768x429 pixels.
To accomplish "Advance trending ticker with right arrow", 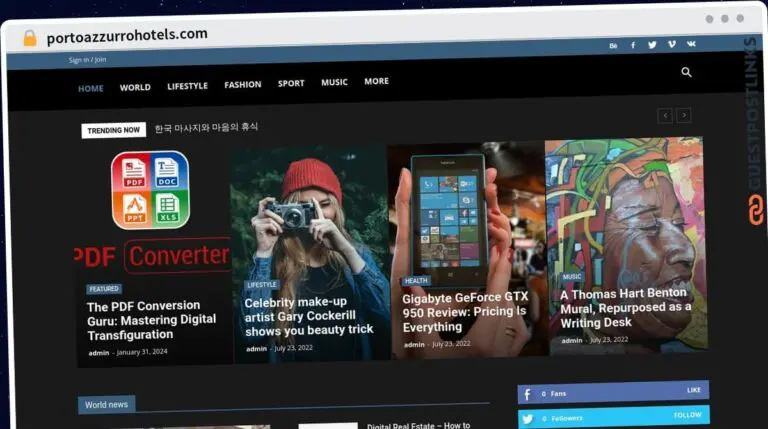I will point(684,116).
